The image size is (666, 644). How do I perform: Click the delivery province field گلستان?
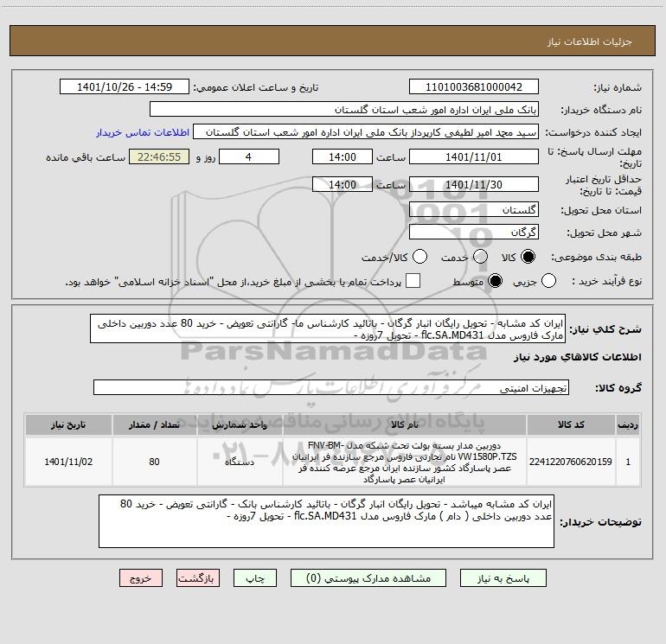474,210
